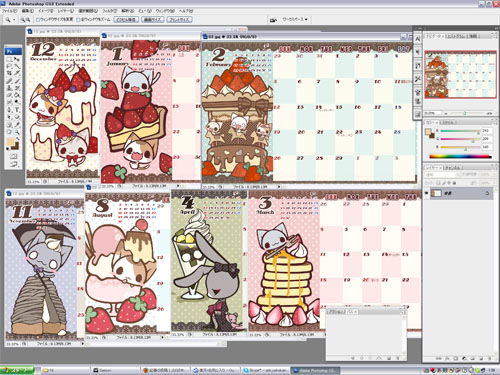Screen dimensions: 500x375
Task: Open Skype from the taskbar
Action: click(x=265, y=370)
